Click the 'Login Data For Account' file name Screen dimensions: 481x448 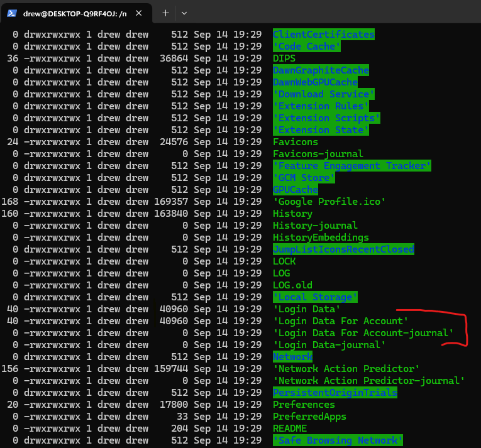[x=341, y=321]
